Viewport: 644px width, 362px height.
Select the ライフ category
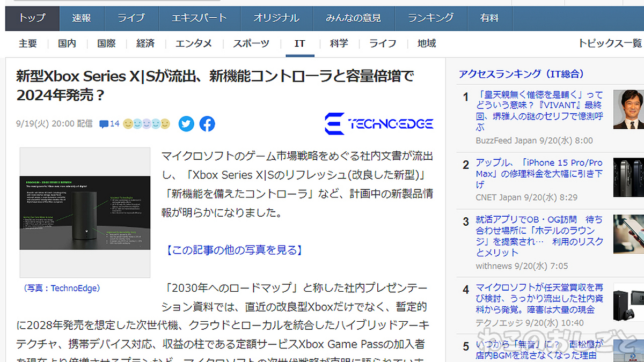(383, 43)
